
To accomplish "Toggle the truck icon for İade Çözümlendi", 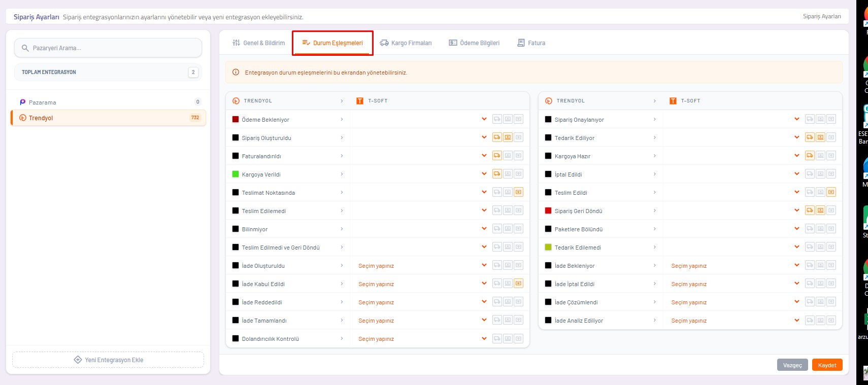I will pyautogui.click(x=810, y=302).
